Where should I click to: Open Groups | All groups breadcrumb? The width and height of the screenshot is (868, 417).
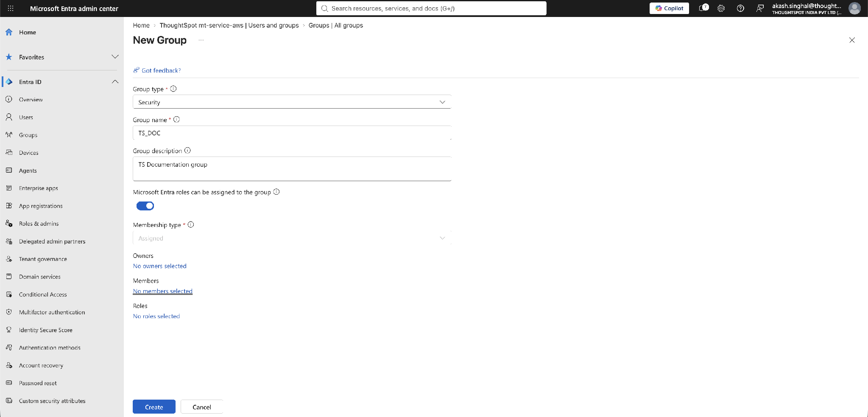pyautogui.click(x=336, y=25)
